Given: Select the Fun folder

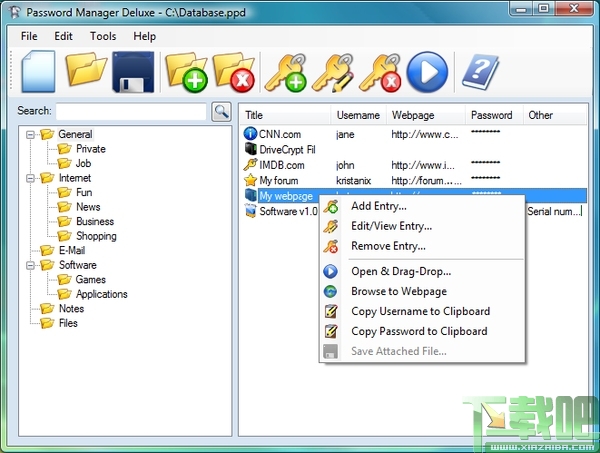Looking at the screenshot, I should [84, 192].
